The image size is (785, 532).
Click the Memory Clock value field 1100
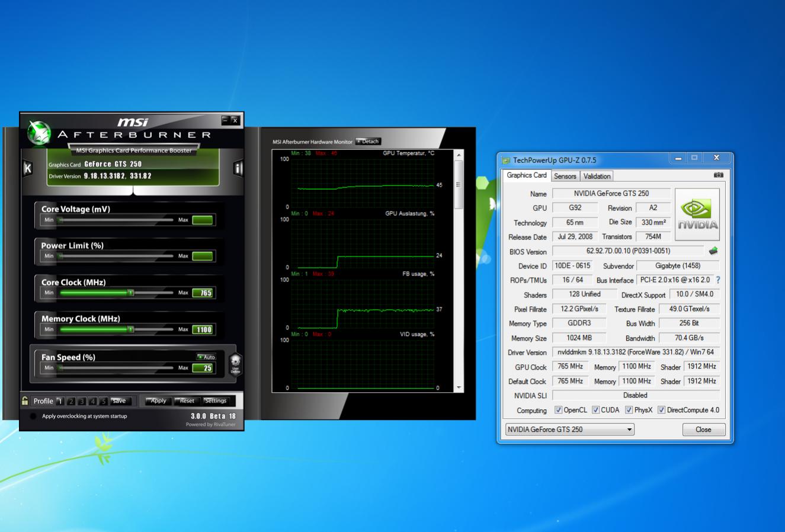coord(203,329)
